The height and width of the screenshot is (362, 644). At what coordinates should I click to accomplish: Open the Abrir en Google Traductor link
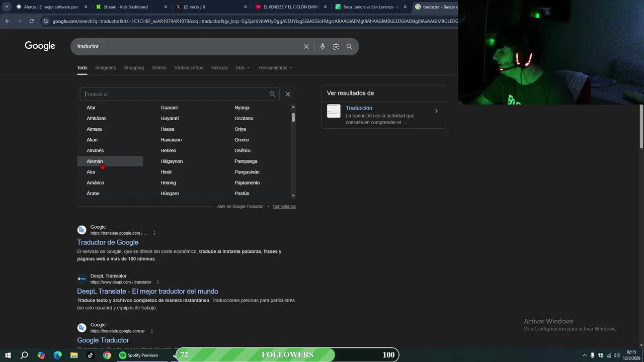[240, 207]
